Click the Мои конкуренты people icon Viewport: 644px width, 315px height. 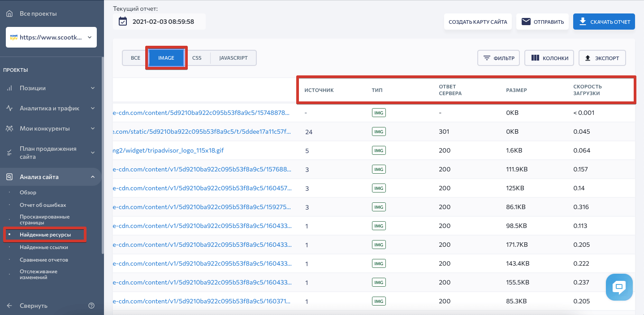coord(9,128)
